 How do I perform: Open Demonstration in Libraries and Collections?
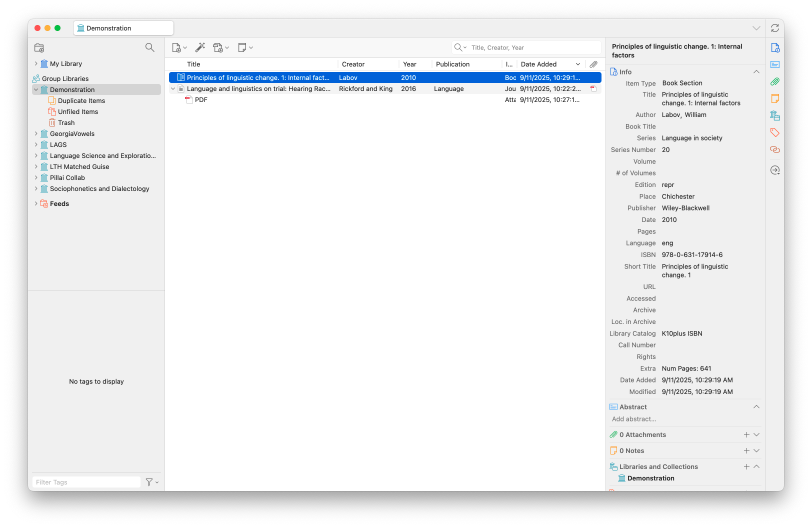pyautogui.click(x=650, y=478)
